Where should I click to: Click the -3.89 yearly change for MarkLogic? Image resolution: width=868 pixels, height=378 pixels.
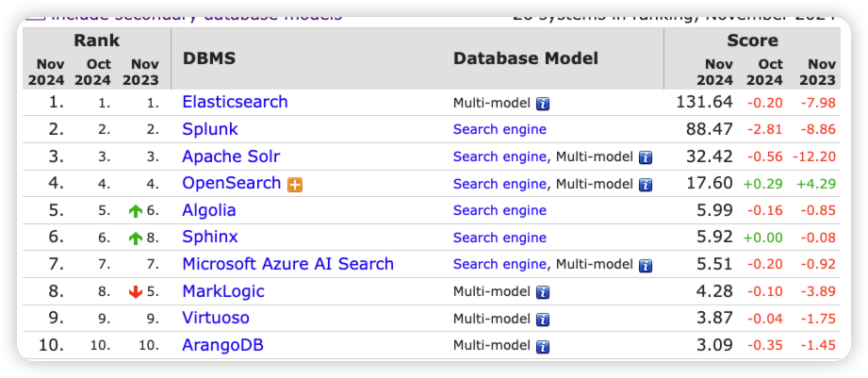click(x=818, y=291)
